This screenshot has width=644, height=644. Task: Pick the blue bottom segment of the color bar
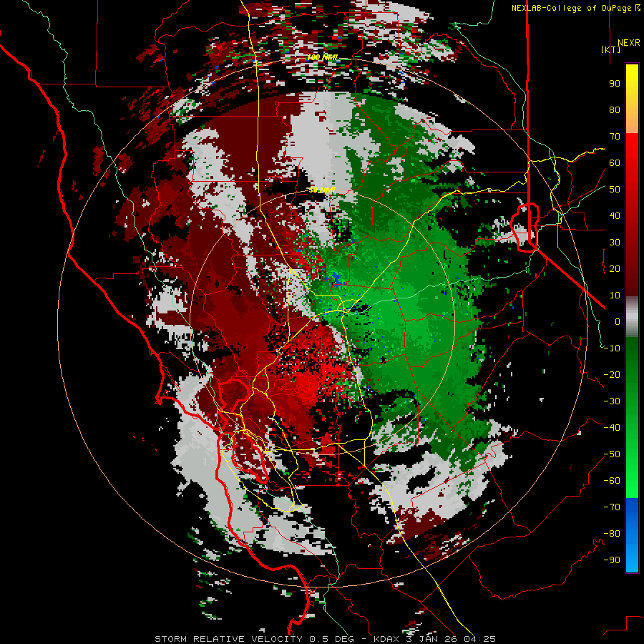(x=632, y=535)
